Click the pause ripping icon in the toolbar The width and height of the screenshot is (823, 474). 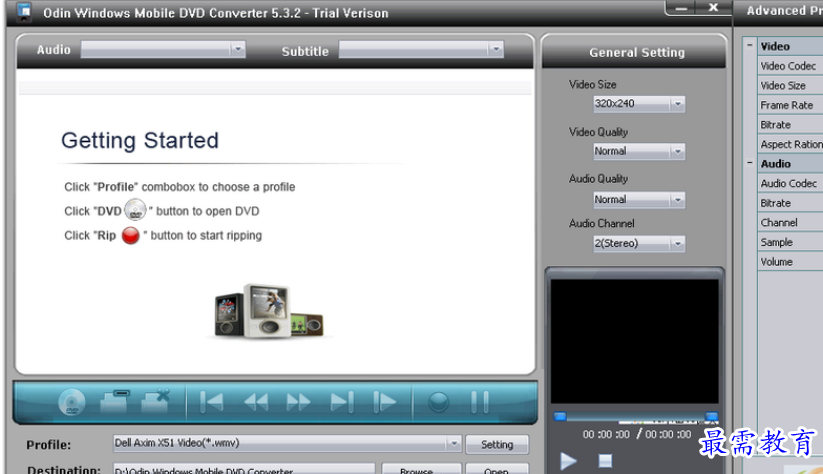[x=480, y=402]
